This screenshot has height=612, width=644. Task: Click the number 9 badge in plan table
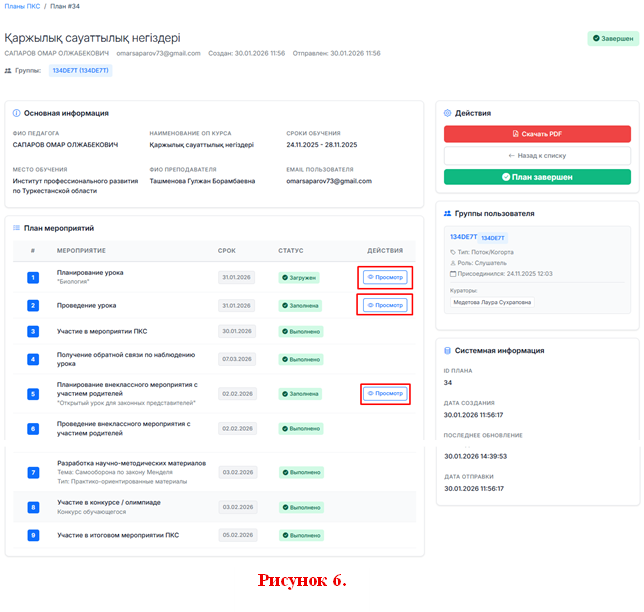[33, 535]
